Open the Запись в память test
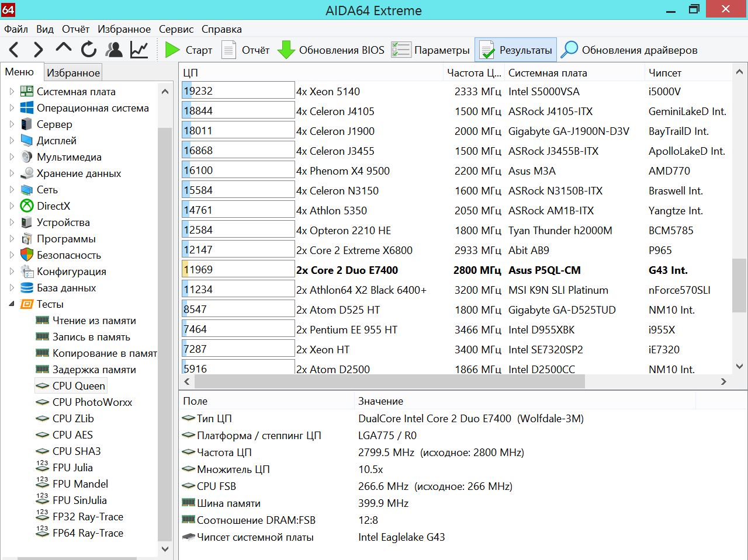Image resolution: width=748 pixels, height=560 pixels. coord(91,336)
